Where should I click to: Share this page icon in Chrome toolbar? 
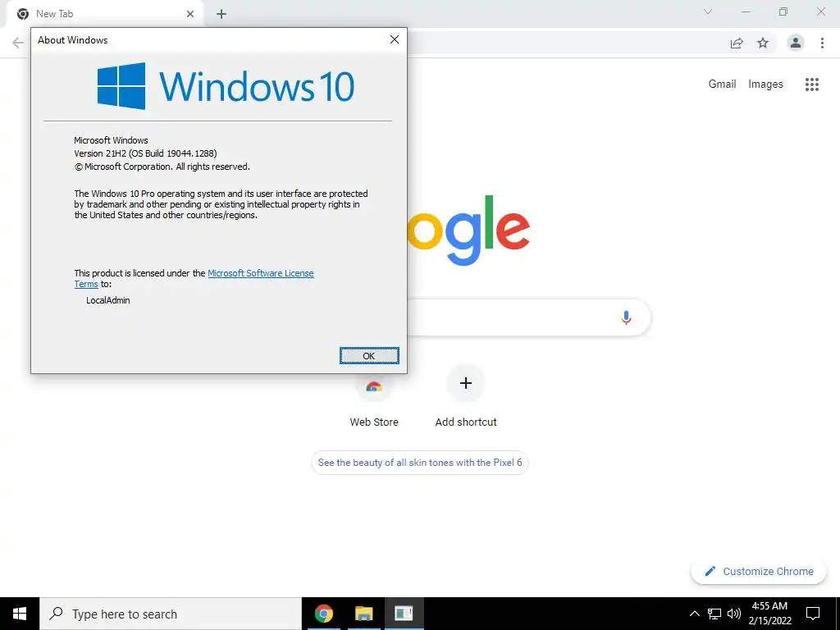click(x=737, y=43)
